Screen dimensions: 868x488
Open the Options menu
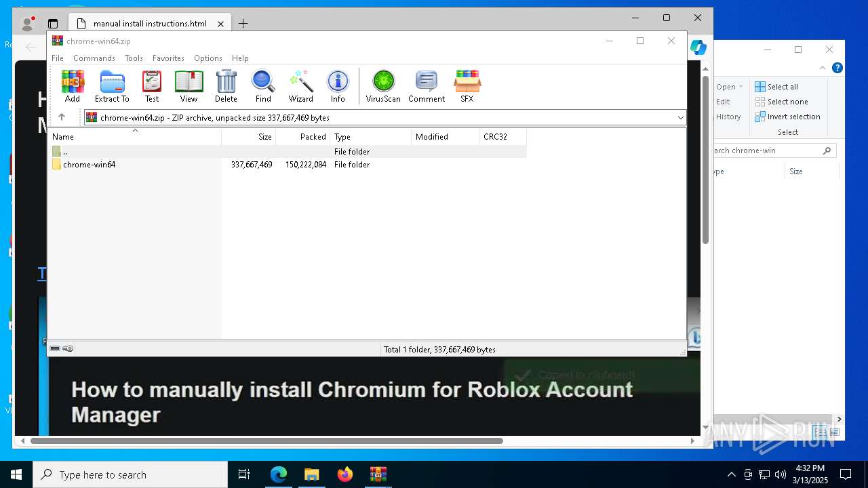tap(208, 58)
